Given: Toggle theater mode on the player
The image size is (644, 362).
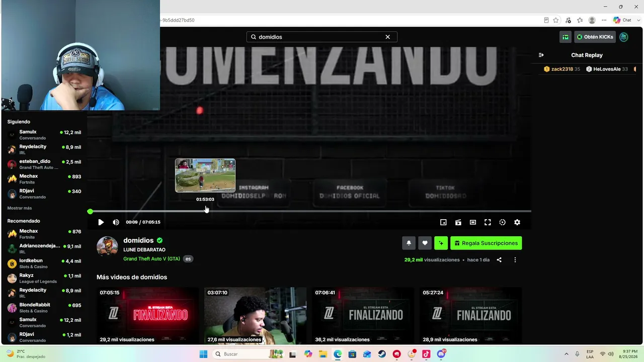Looking at the screenshot, I should [473, 222].
